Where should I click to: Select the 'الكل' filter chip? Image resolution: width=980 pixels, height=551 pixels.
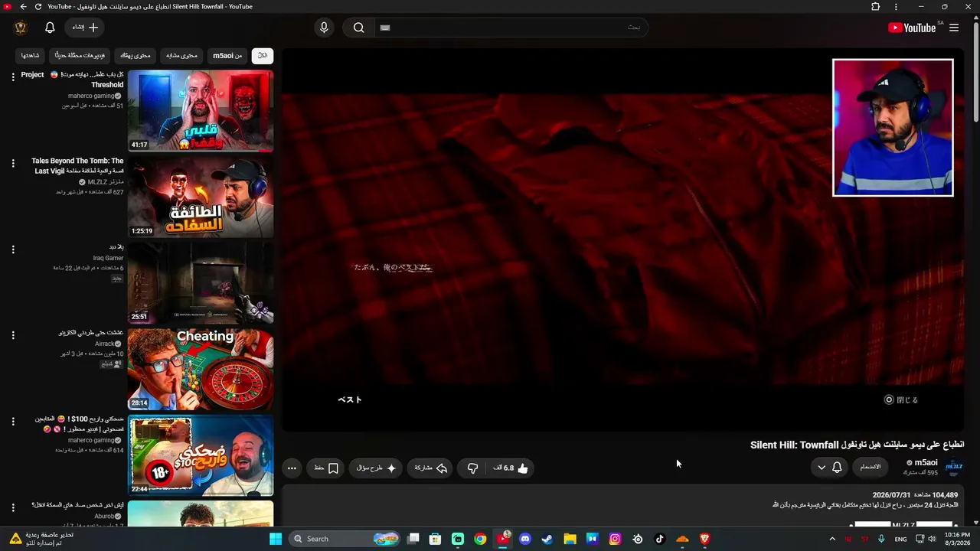click(263, 55)
